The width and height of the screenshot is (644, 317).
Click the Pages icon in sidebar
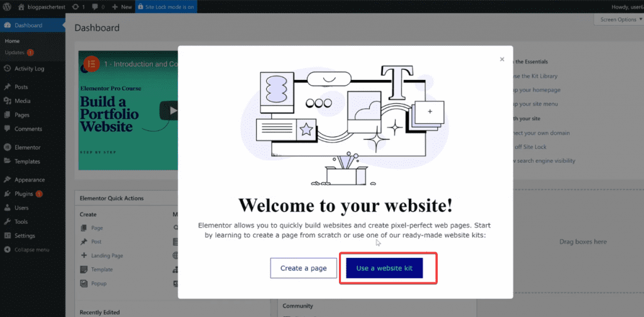coord(7,115)
